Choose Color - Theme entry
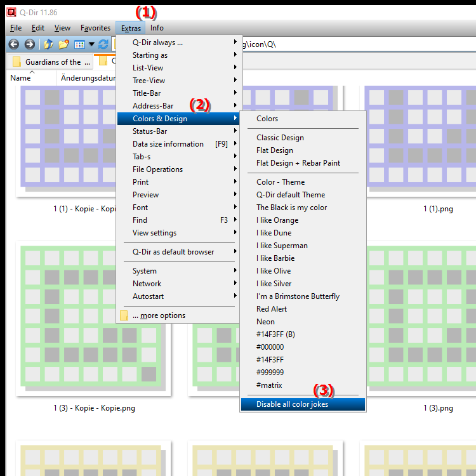 (303, 182)
